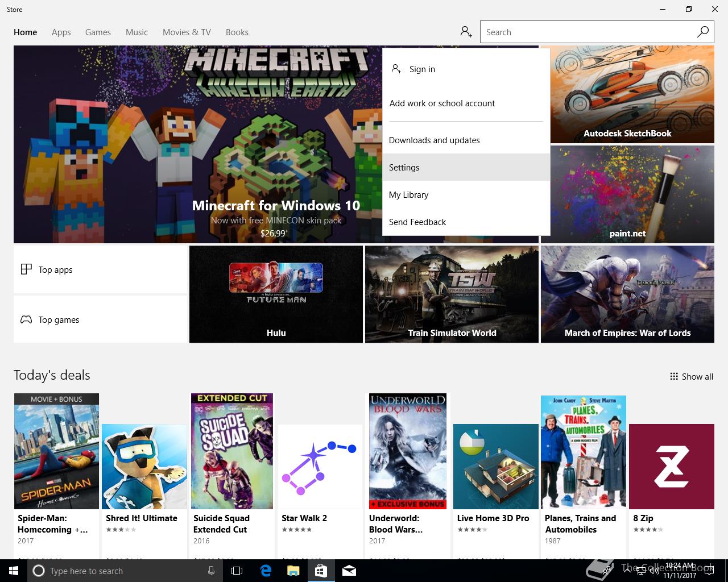
Task: Switch to the Movies & TV tab
Action: pyautogui.click(x=187, y=32)
